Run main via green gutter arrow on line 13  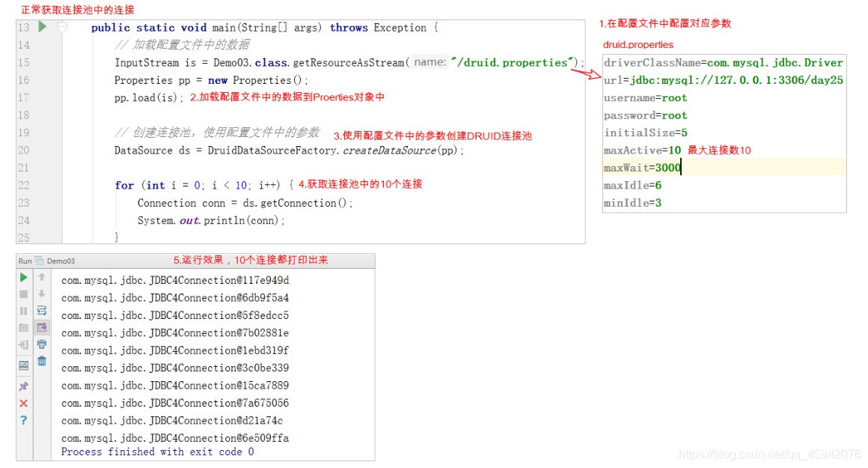[43, 27]
